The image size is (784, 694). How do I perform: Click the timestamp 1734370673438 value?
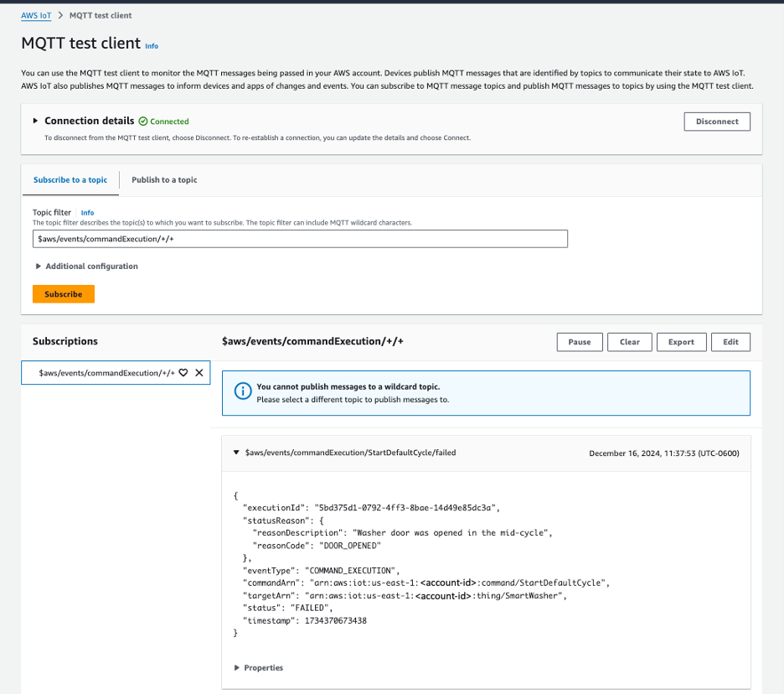[x=336, y=620]
